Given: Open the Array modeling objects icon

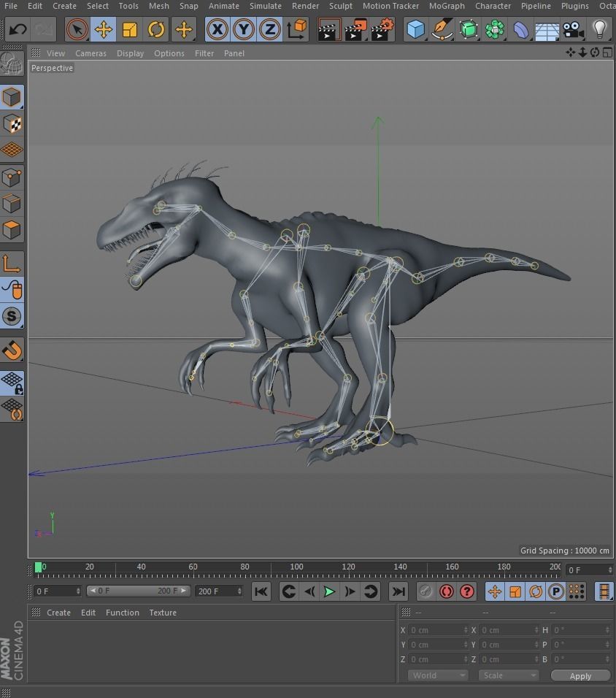Looking at the screenshot, I should [x=495, y=29].
